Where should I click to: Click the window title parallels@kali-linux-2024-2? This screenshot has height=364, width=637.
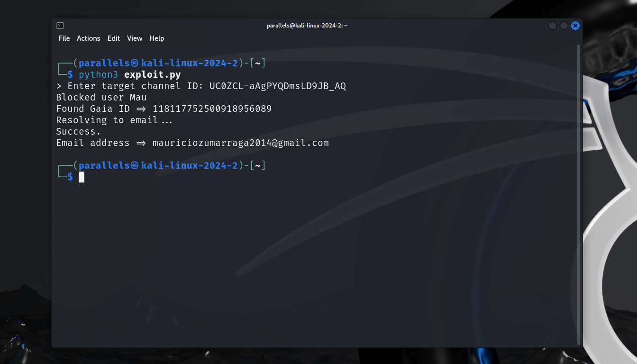307,26
